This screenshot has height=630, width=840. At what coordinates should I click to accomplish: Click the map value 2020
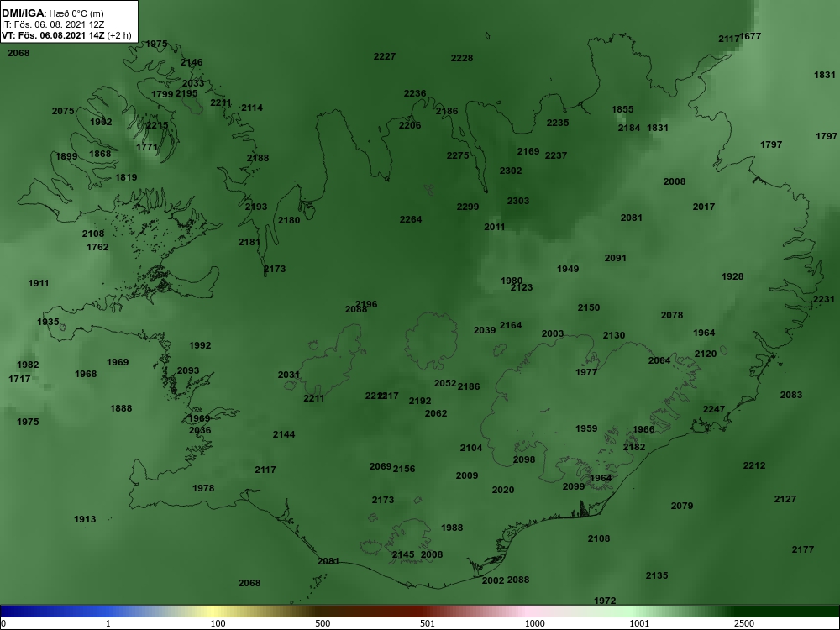503,490
